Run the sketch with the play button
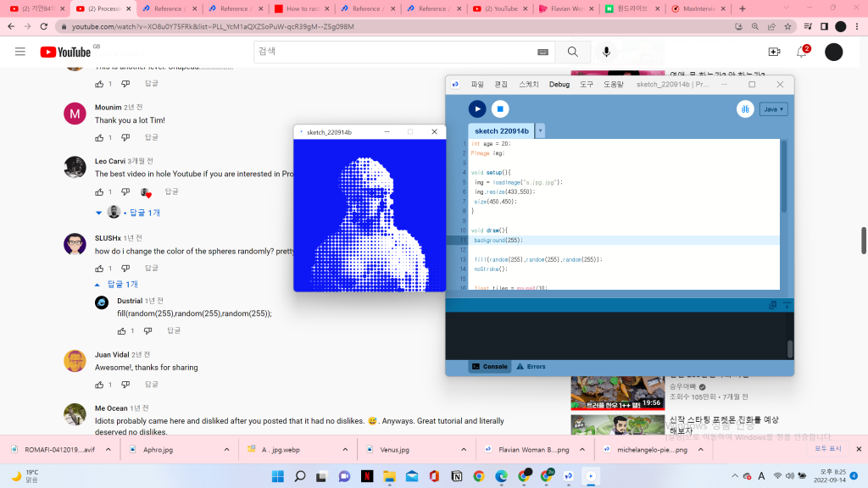This screenshot has width=868, height=488. pyautogui.click(x=477, y=109)
